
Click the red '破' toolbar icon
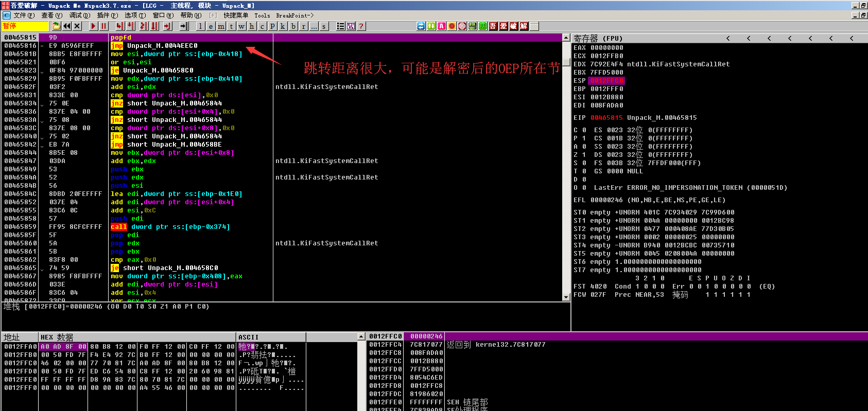[513, 26]
